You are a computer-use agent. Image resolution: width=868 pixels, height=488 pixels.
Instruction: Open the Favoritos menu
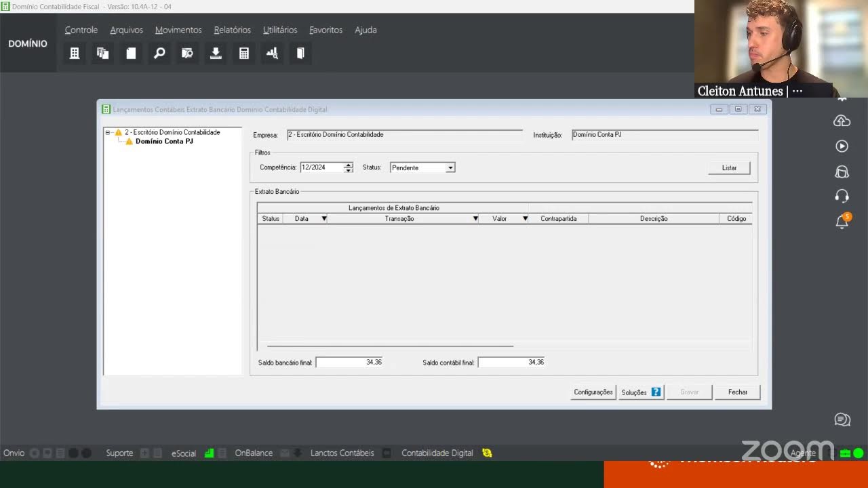326,30
